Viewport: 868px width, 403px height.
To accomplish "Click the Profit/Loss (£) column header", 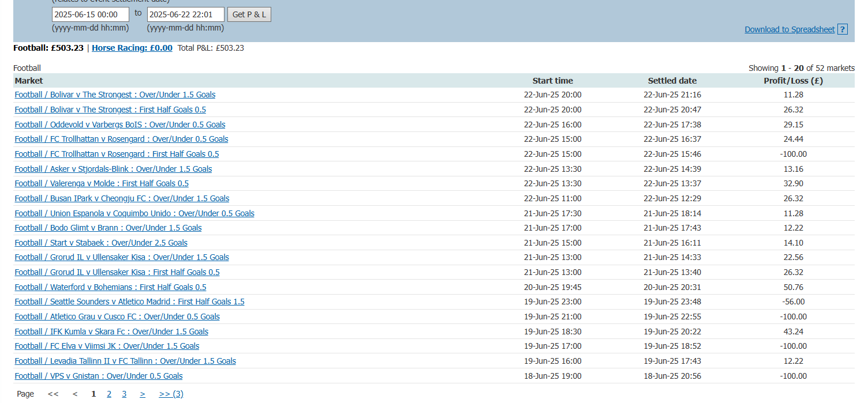I will coord(793,81).
